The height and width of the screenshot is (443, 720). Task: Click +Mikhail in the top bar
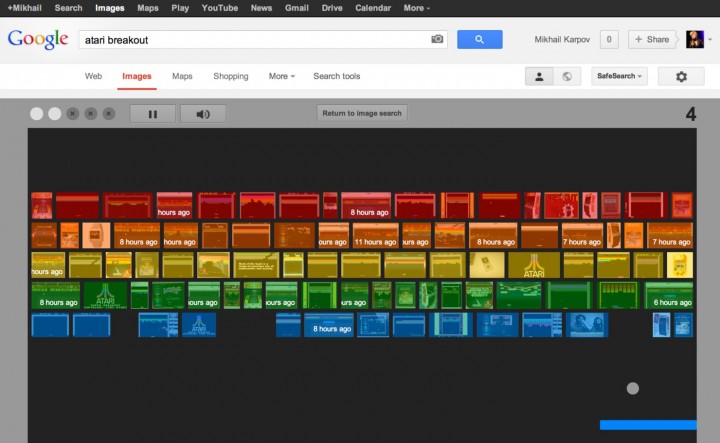(24, 8)
